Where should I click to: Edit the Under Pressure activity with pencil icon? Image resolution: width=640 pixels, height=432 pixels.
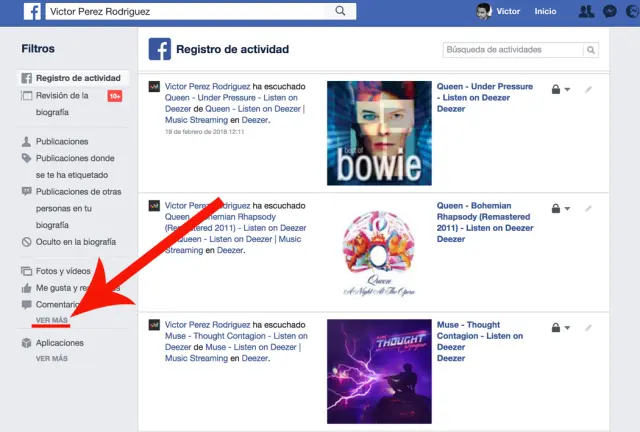589,89
